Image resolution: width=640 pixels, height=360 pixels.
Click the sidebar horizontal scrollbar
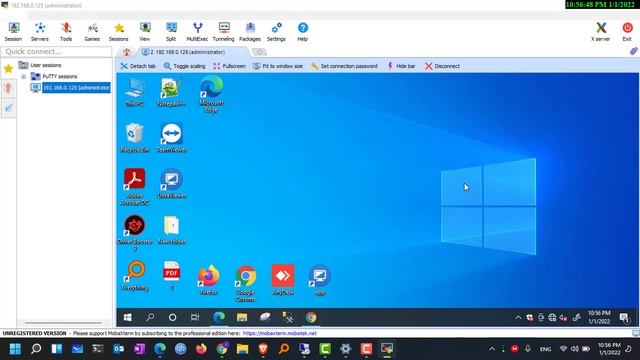click(63, 323)
